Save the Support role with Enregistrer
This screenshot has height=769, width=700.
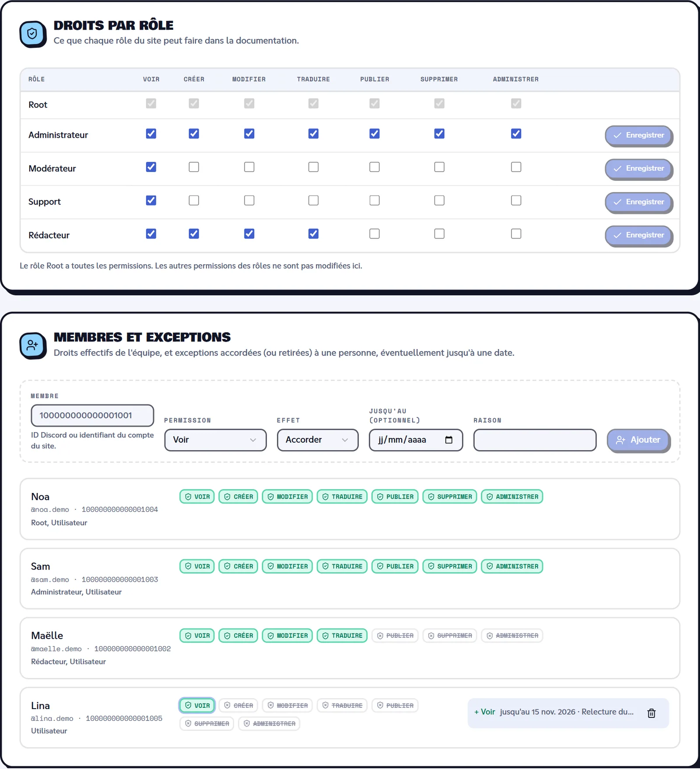639,202
